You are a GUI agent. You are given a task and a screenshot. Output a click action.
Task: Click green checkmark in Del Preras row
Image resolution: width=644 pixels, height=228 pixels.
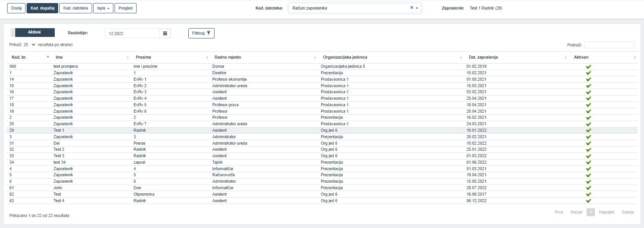(x=588, y=143)
